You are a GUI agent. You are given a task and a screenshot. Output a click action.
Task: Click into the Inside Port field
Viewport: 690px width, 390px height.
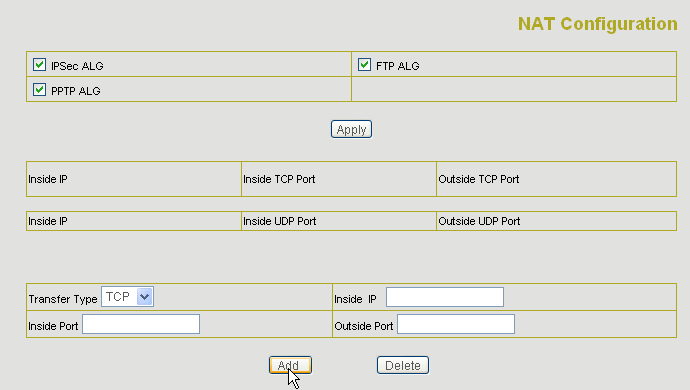pyautogui.click(x=141, y=324)
